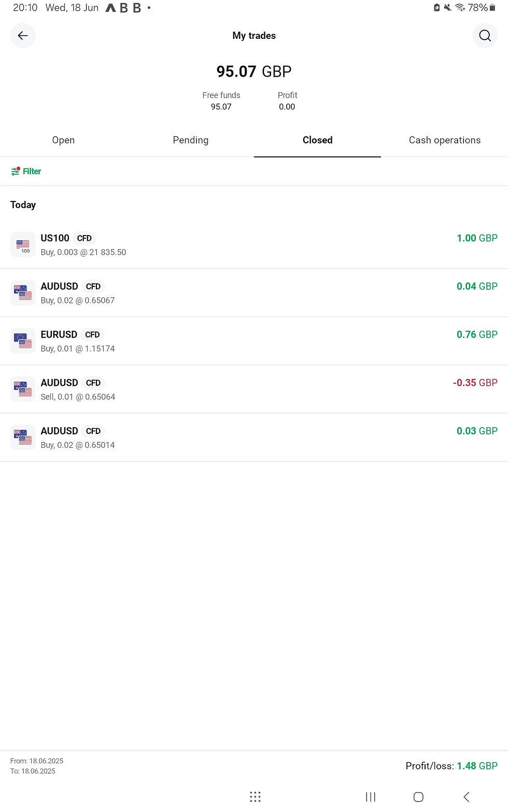Open the Filter options

26,171
